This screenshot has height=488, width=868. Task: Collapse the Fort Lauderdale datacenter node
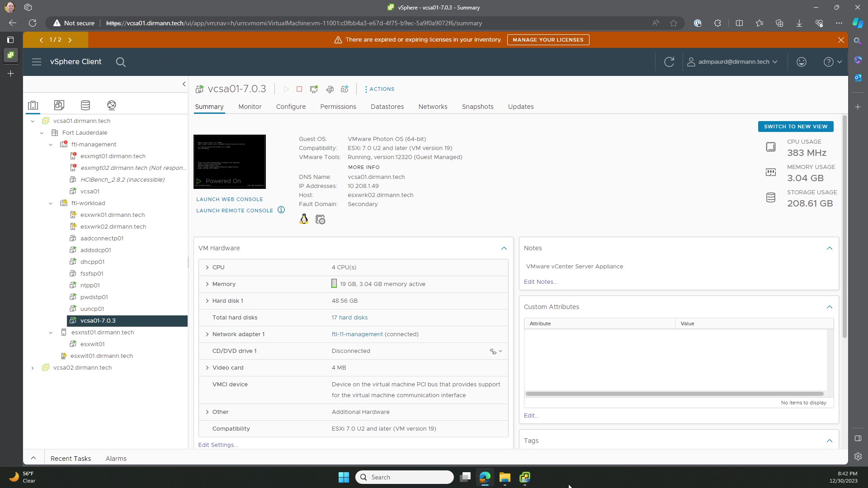(x=42, y=133)
